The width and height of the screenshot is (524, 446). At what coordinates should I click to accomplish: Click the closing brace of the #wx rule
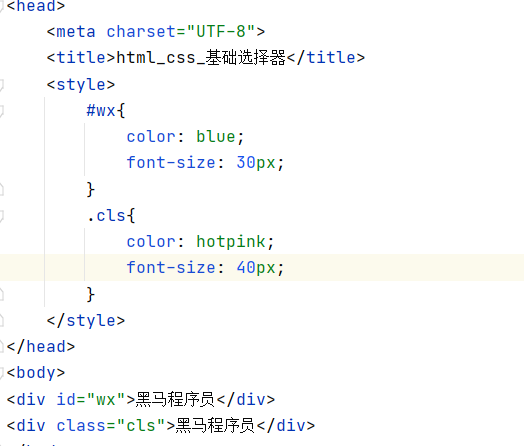pyautogui.click(x=91, y=189)
